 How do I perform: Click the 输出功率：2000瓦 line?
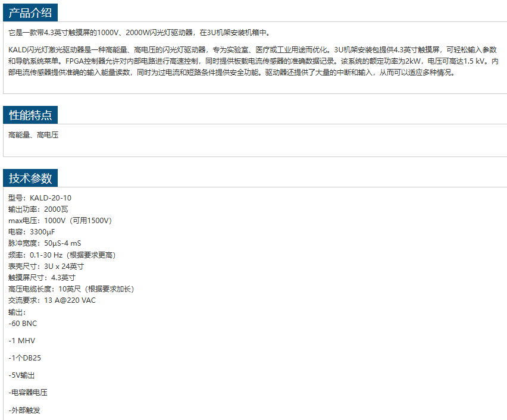[x=38, y=209]
